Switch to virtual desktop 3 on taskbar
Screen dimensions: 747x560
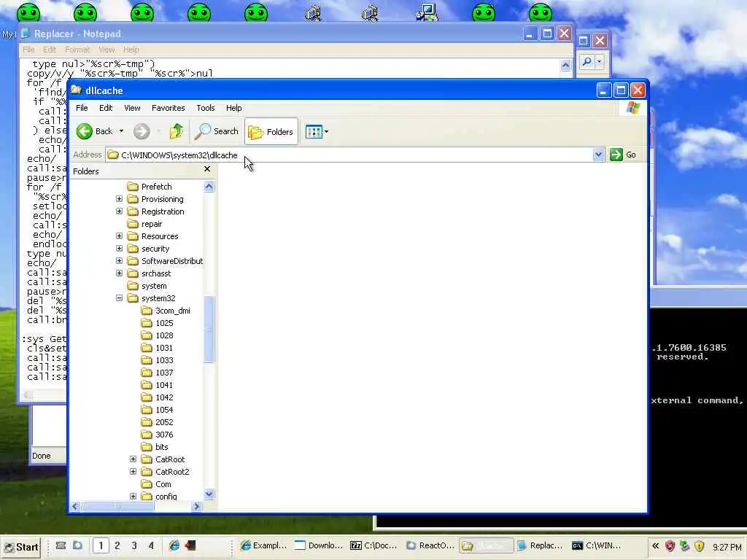click(x=134, y=545)
